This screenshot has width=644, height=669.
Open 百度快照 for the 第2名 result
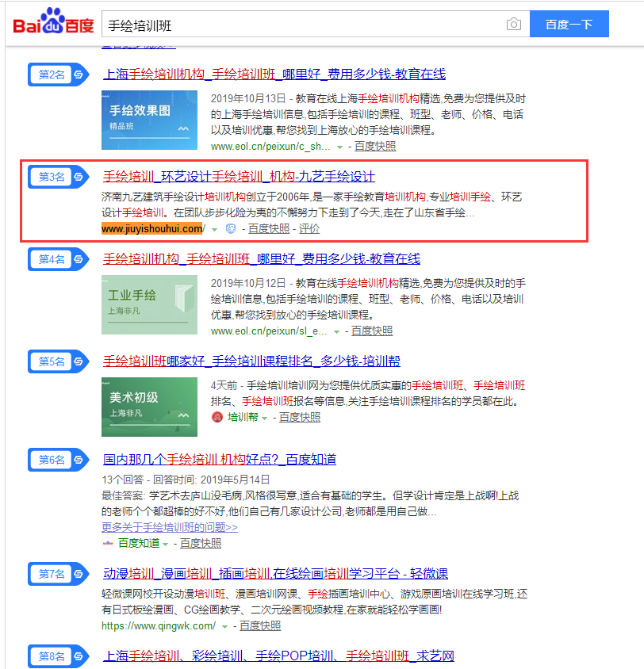click(375, 147)
